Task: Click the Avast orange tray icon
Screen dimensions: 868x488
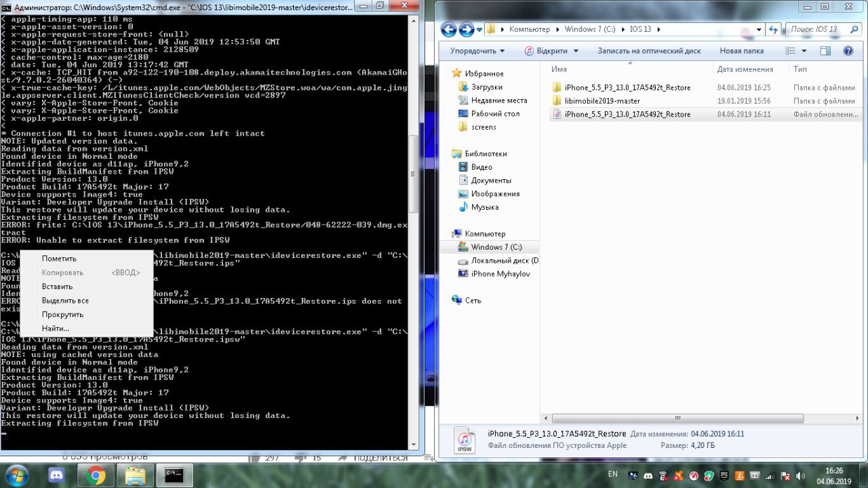Action: click(x=678, y=476)
